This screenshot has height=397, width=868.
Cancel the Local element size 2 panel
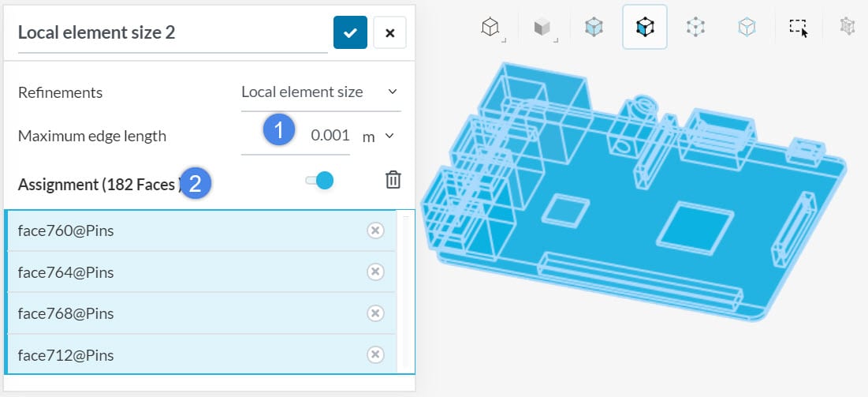(389, 32)
